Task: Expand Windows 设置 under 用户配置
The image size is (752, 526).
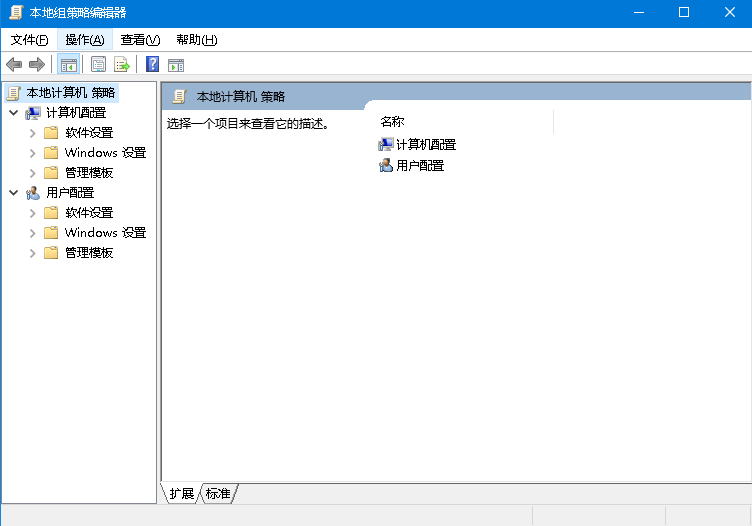Action: pos(33,233)
